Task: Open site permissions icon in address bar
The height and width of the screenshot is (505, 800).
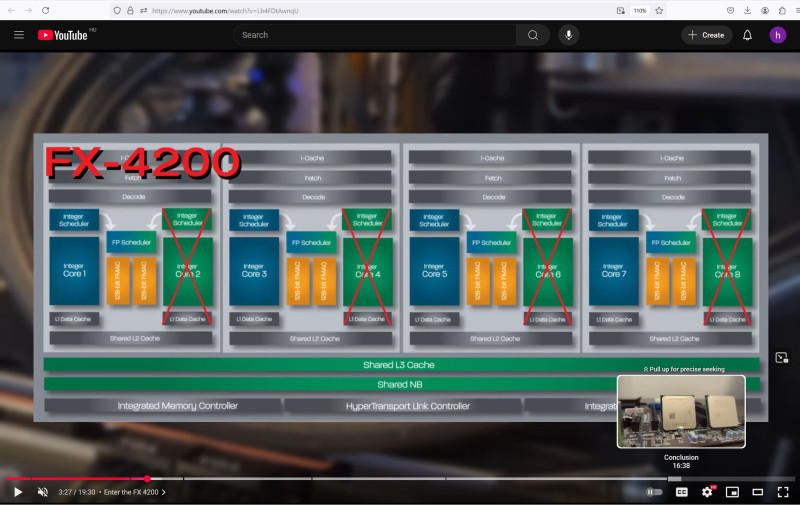Action: 143,10
